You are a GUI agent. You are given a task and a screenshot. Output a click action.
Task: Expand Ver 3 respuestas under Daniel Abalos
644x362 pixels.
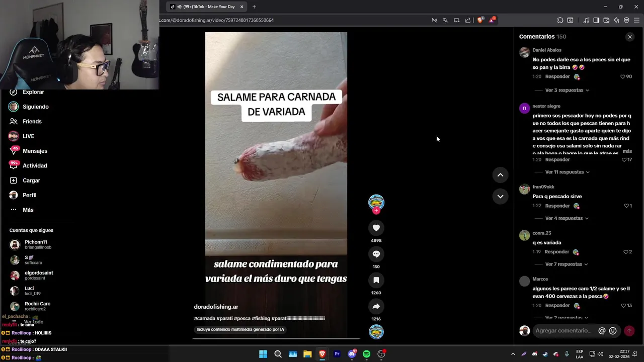(x=567, y=90)
